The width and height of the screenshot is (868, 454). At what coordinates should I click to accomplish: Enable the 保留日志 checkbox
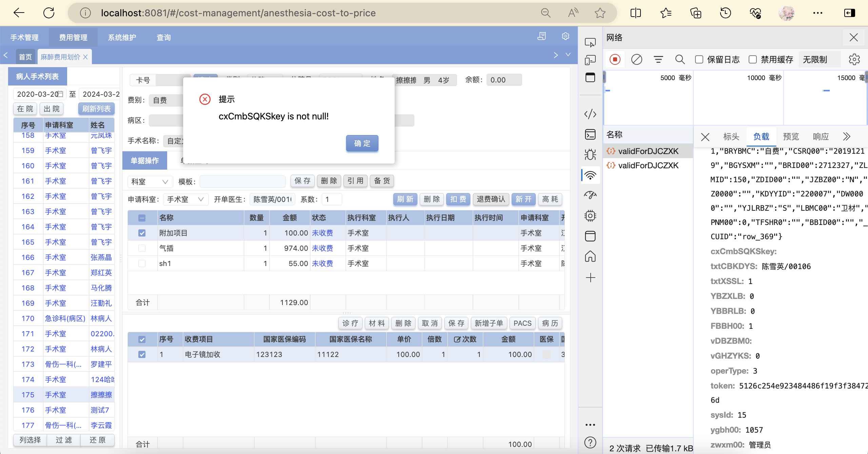[699, 59]
